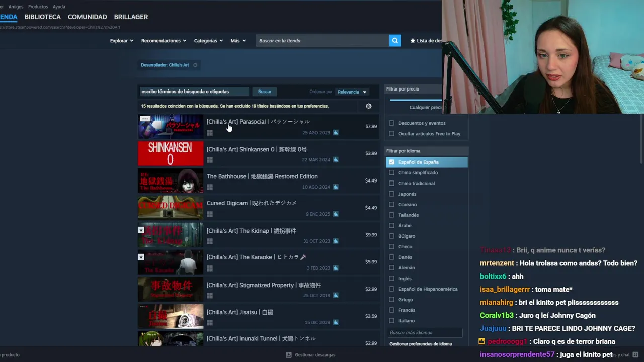Viewport: 644px width, 362px height.
Task: Open Stigmatized Property game thumbnail
Action: point(171,289)
